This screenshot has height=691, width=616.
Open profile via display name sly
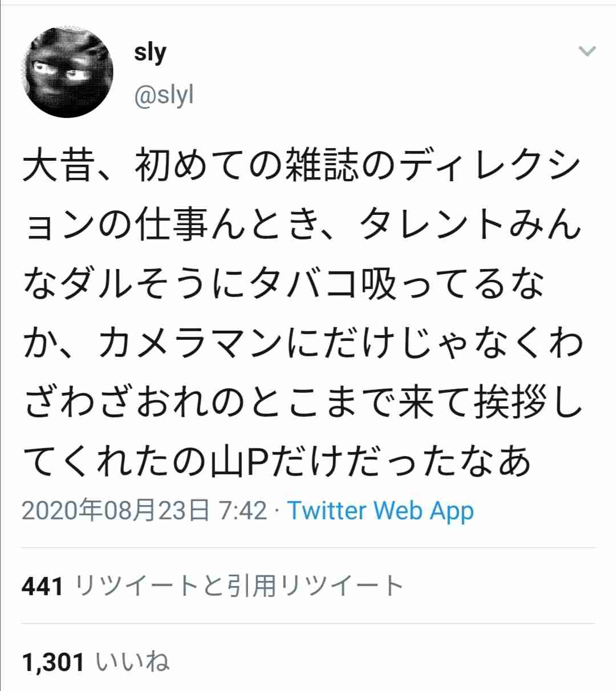click(150, 54)
